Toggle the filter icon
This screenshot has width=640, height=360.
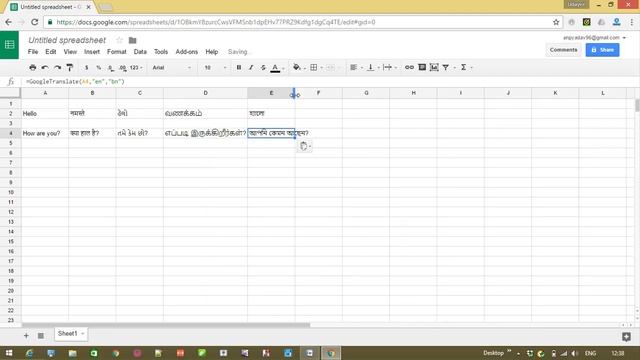click(x=446, y=67)
